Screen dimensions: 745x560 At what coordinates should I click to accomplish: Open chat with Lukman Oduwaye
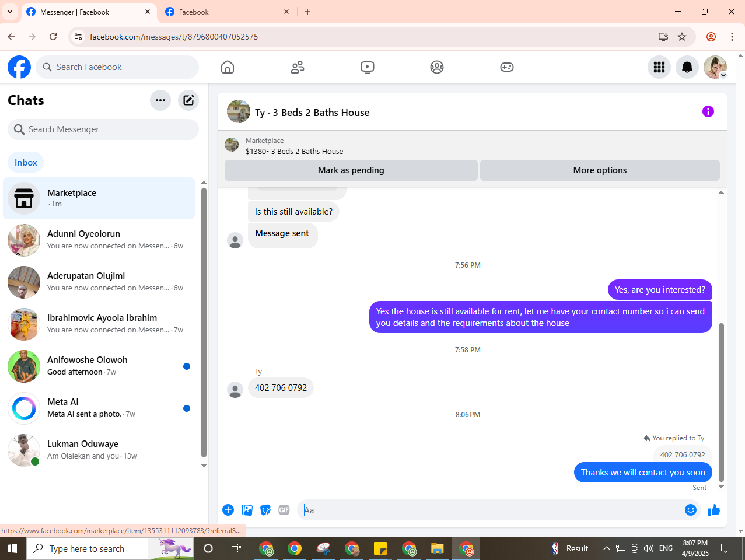click(x=99, y=450)
